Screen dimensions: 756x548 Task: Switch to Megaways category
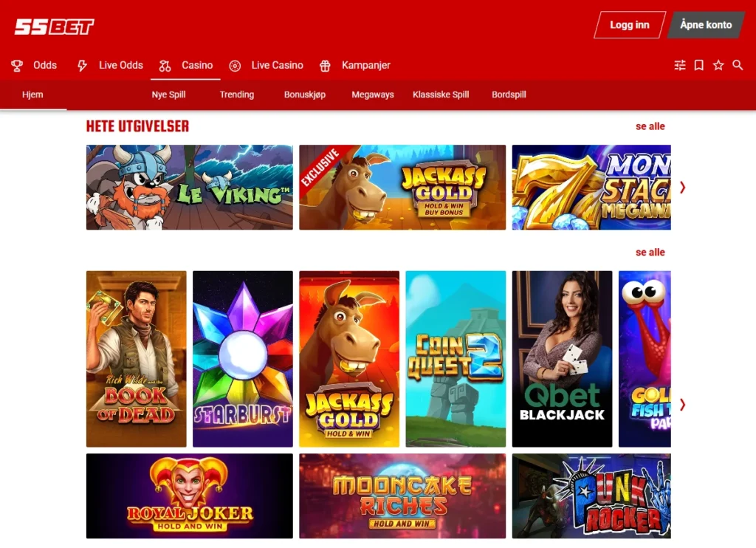click(373, 95)
